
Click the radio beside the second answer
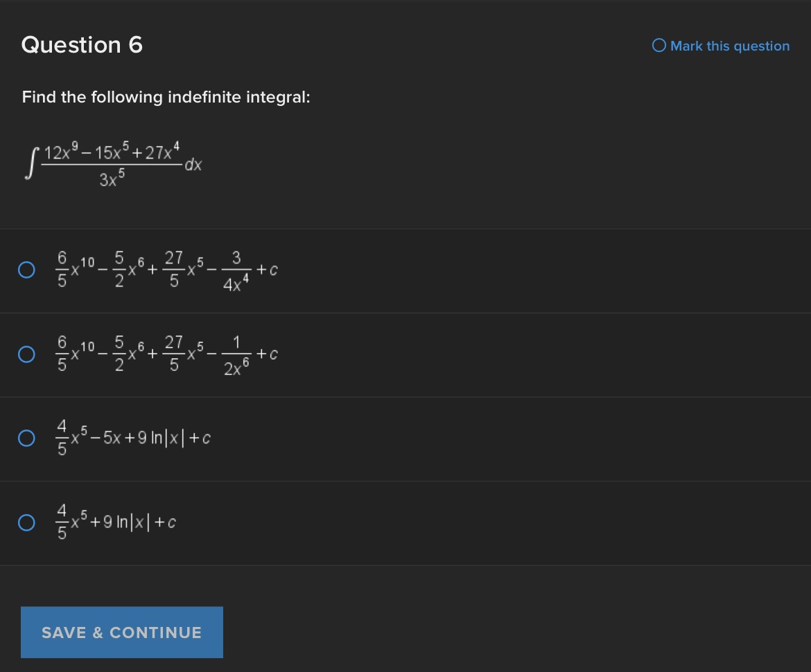click(26, 354)
